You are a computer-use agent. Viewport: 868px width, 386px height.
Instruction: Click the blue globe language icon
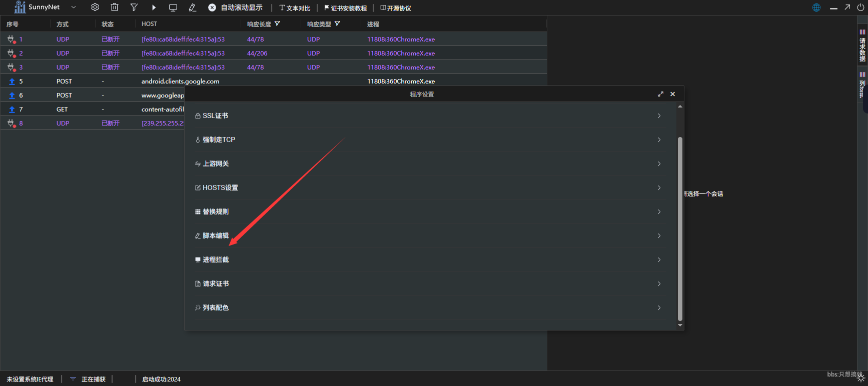tap(816, 7)
